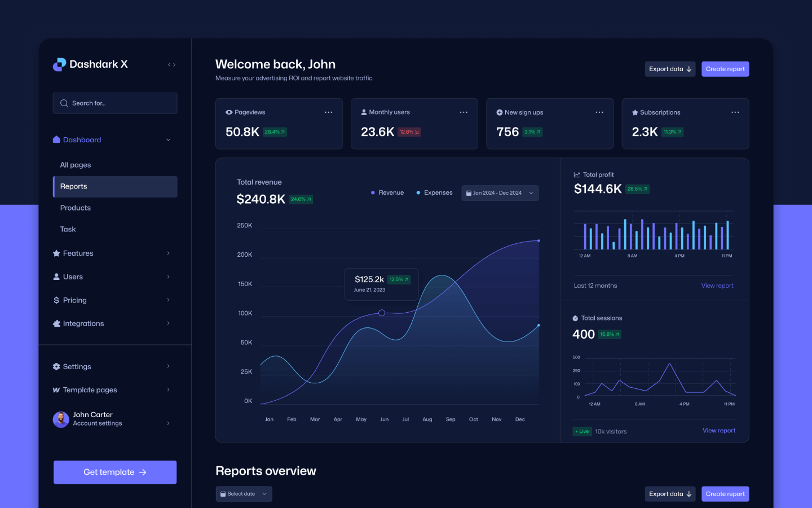
Task: Toggle the Expenses series in the legend
Action: 434,192
